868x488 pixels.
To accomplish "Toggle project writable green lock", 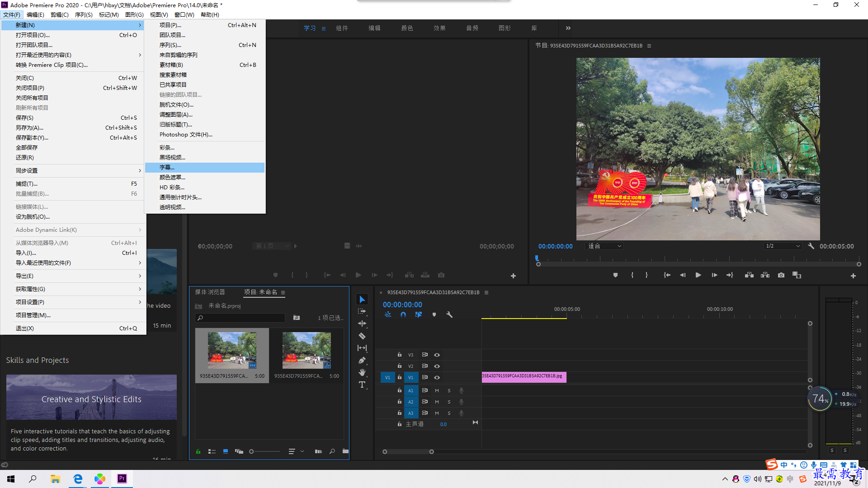I will pyautogui.click(x=198, y=451).
